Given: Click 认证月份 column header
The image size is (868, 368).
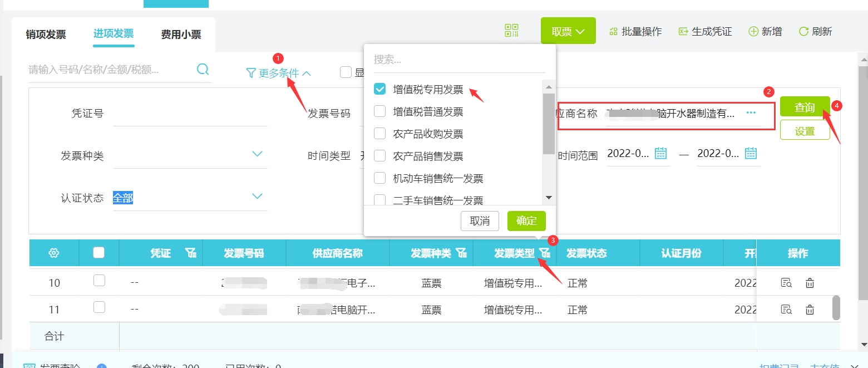Looking at the screenshot, I should pyautogui.click(x=681, y=253).
